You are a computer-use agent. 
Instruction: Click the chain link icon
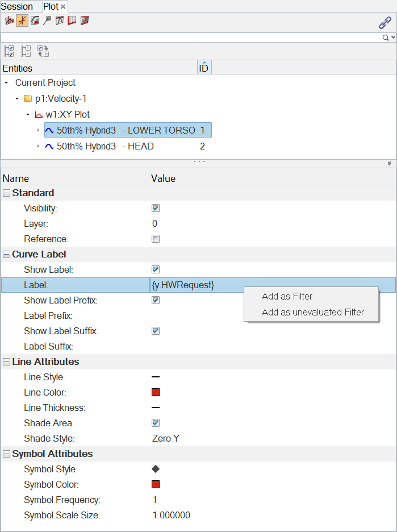point(385,23)
